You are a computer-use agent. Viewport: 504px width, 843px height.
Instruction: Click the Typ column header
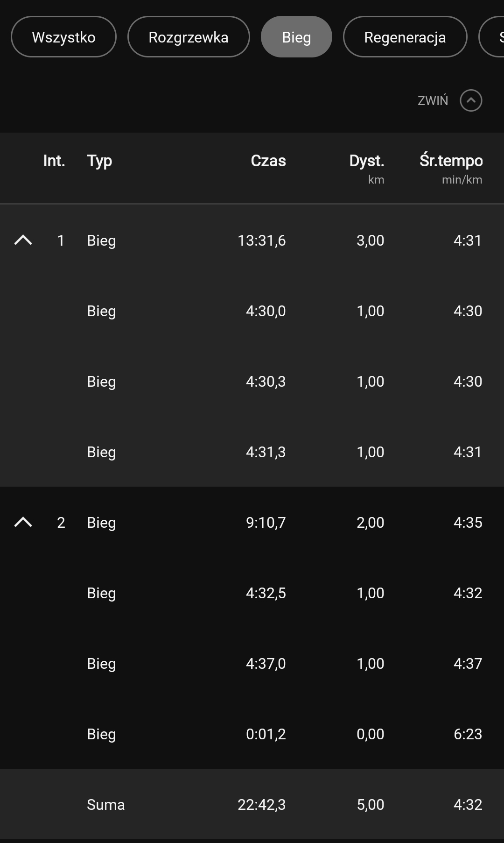point(99,161)
